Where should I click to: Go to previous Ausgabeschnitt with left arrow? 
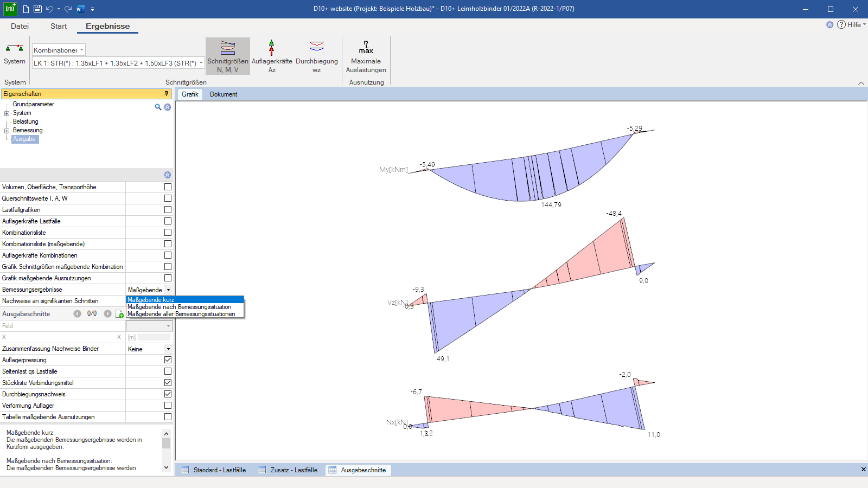[78, 313]
